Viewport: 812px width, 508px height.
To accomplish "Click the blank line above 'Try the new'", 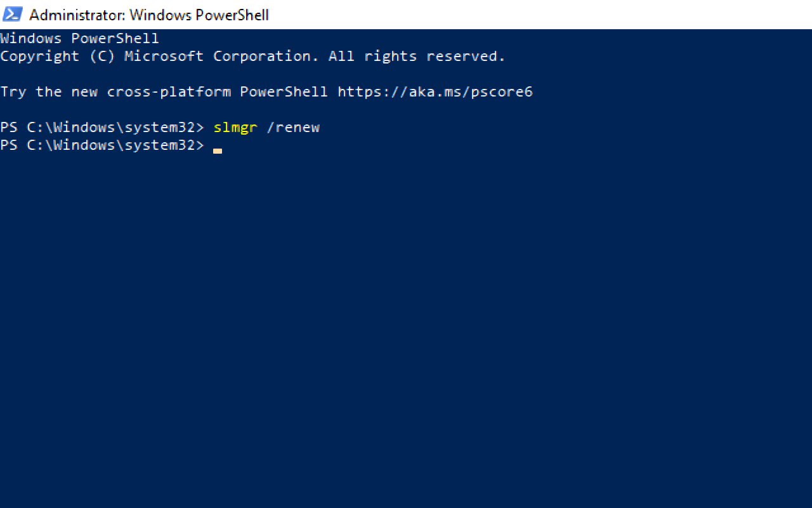I will coord(254,74).
